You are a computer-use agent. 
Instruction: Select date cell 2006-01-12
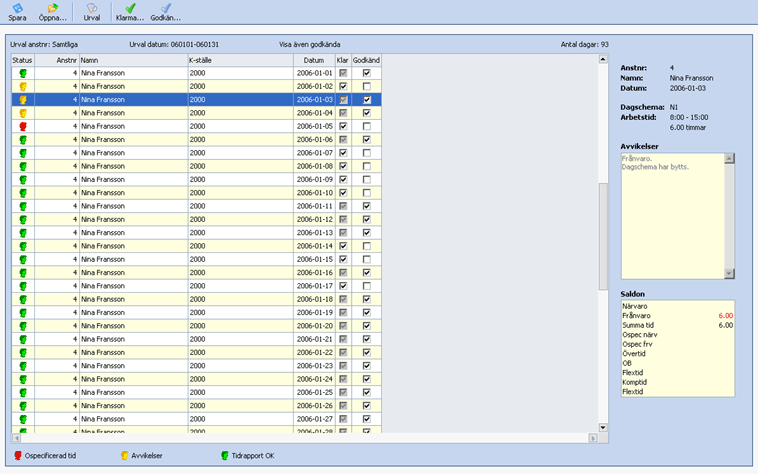pyautogui.click(x=314, y=219)
